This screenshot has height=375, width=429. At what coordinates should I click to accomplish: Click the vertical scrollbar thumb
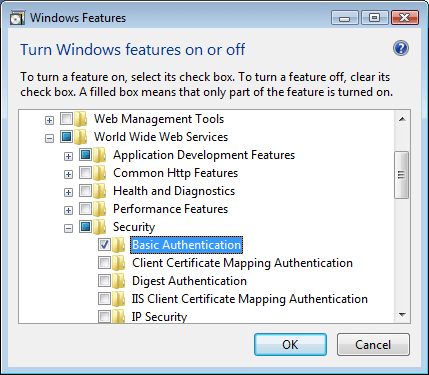[x=402, y=175]
